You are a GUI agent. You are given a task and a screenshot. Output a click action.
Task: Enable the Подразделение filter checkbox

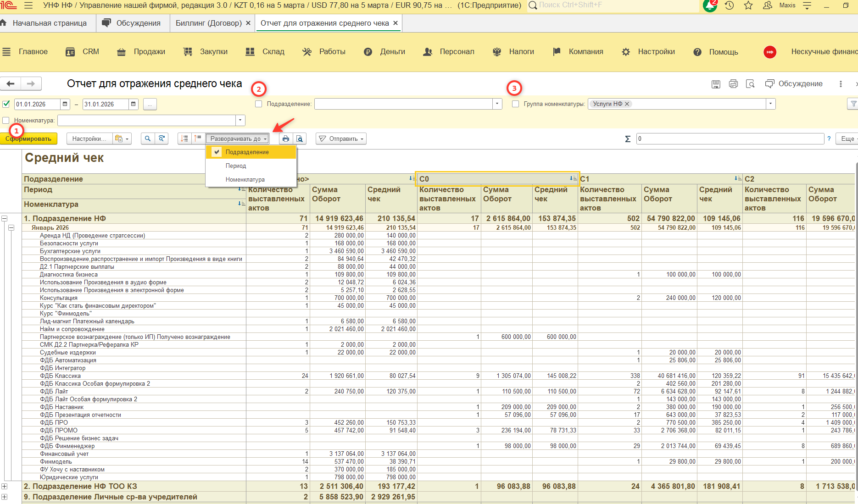259,104
